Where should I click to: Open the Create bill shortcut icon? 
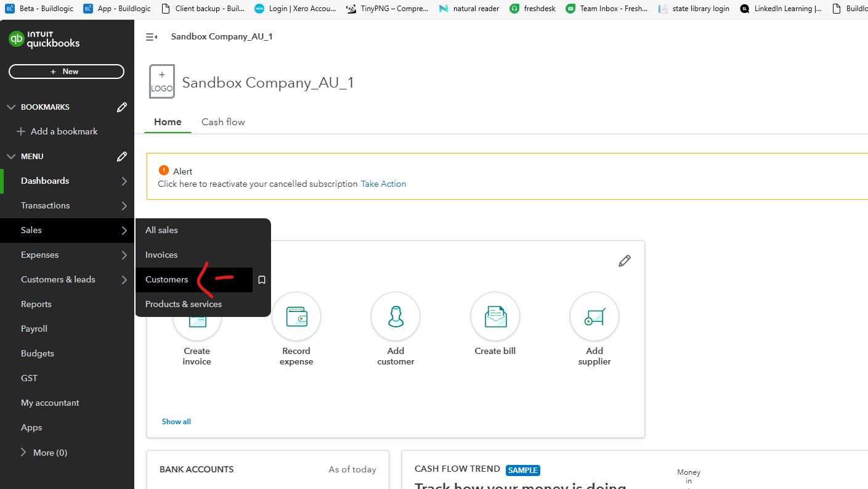[495, 316]
